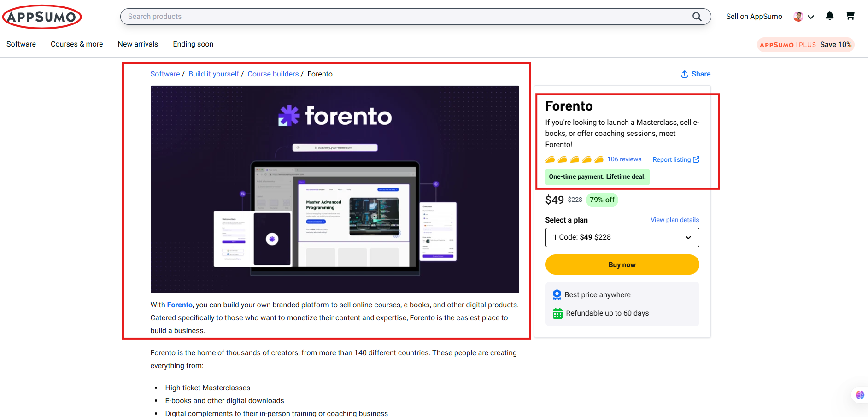Screen dimensions: 868x417
Task: Open the plan selection dropdown
Action: click(x=622, y=237)
